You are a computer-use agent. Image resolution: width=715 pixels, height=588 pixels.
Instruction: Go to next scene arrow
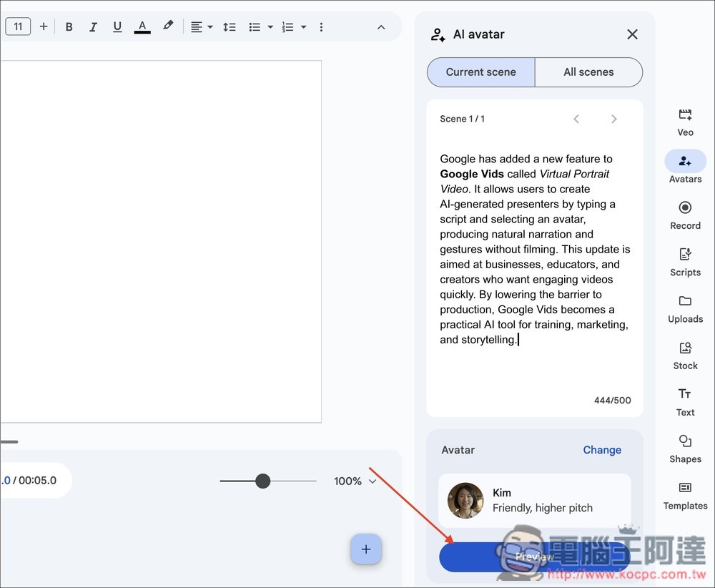(613, 119)
